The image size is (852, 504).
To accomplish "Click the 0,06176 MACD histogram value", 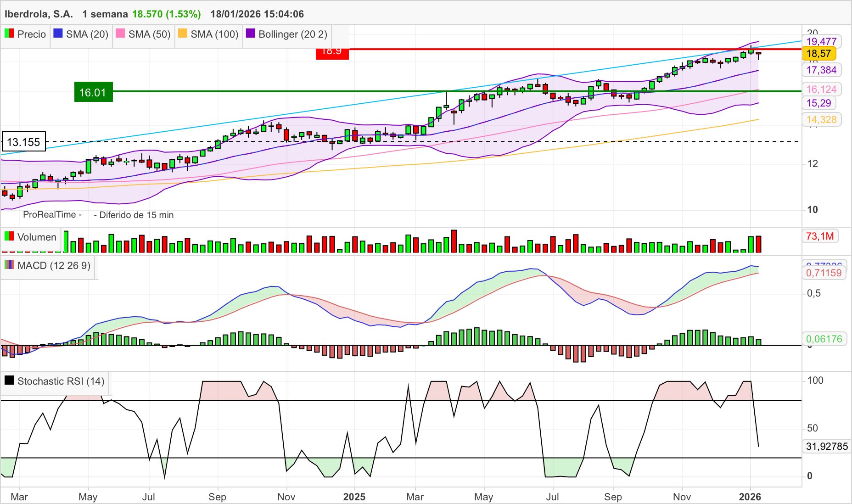I will (824, 339).
